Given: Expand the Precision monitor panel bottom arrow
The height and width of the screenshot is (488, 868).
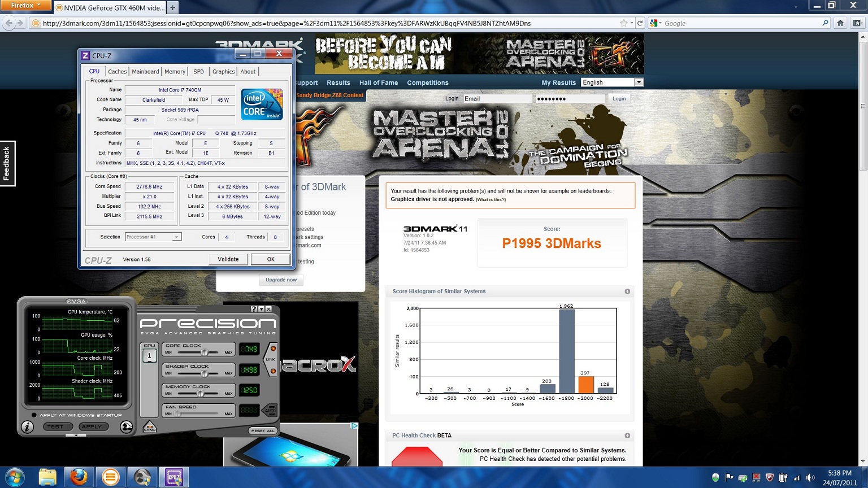Looking at the screenshot, I should [x=76, y=435].
